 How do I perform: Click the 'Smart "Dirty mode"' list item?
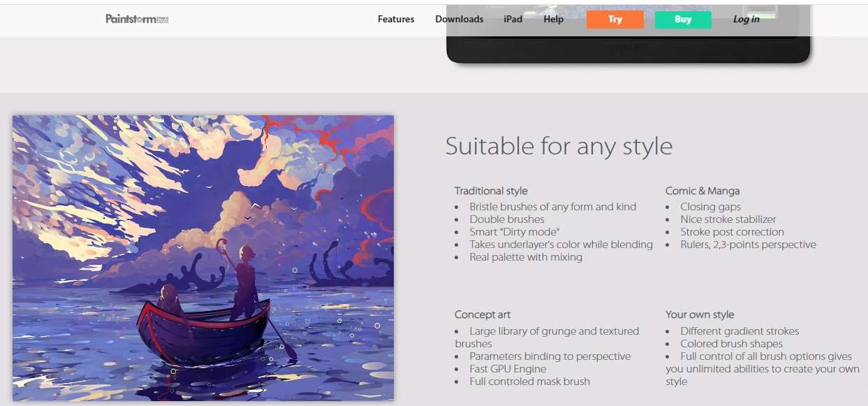coord(515,232)
